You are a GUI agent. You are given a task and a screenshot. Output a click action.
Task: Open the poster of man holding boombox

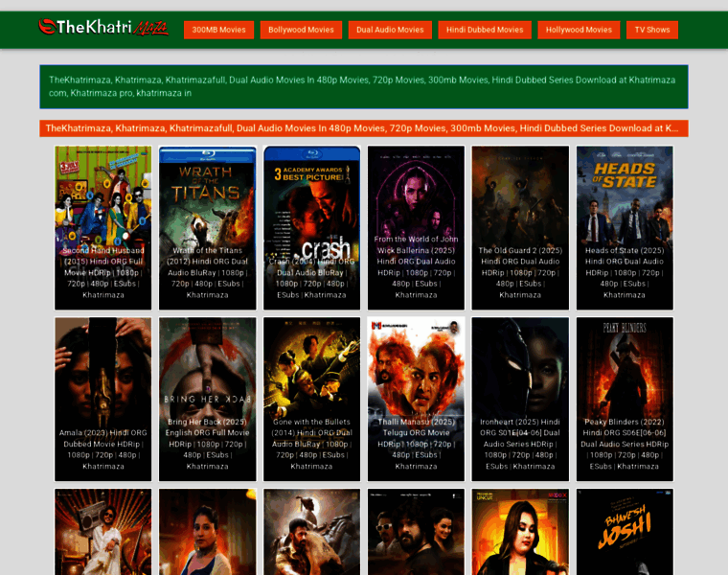click(x=103, y=532)
